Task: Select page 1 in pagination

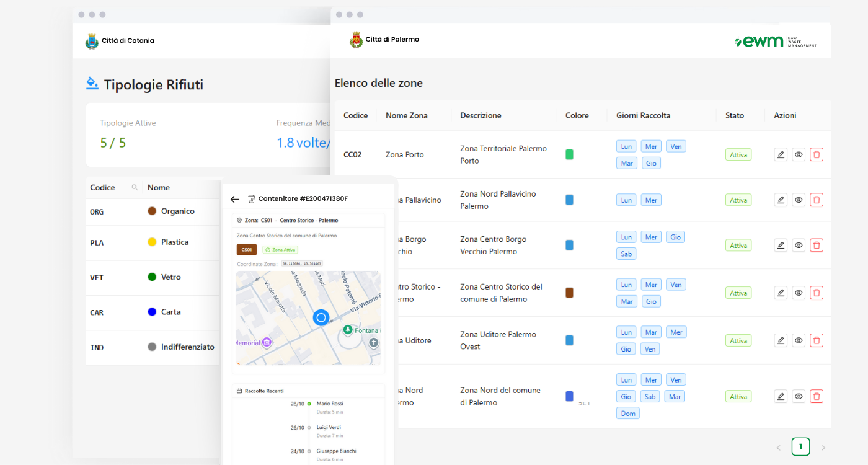Action: 800,446
